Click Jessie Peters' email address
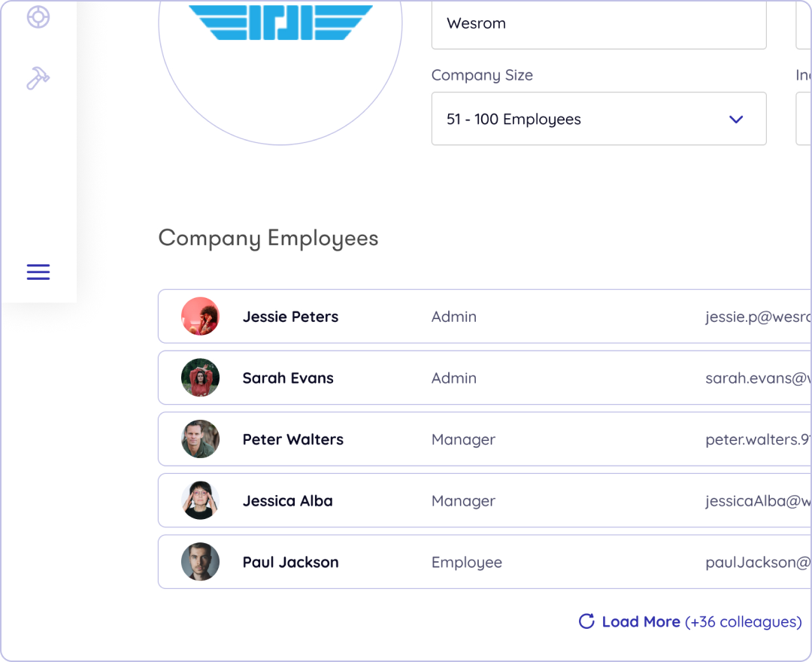The image size is (812, 662). tap(758, 317)
